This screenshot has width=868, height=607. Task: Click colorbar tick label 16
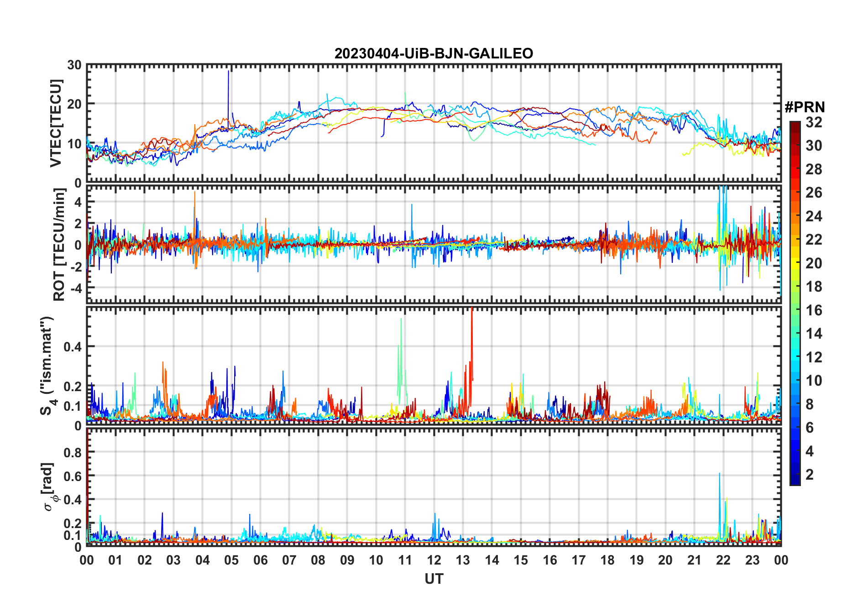pos(814,310)
